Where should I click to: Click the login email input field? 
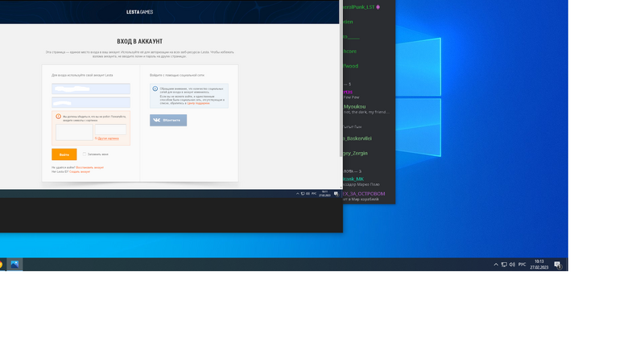[91, 88]
